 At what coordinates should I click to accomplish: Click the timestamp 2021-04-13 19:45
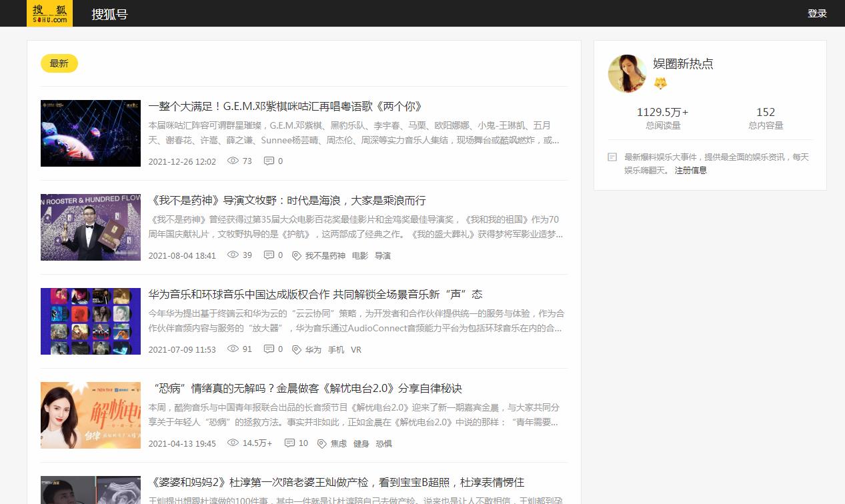coord(182,443)
